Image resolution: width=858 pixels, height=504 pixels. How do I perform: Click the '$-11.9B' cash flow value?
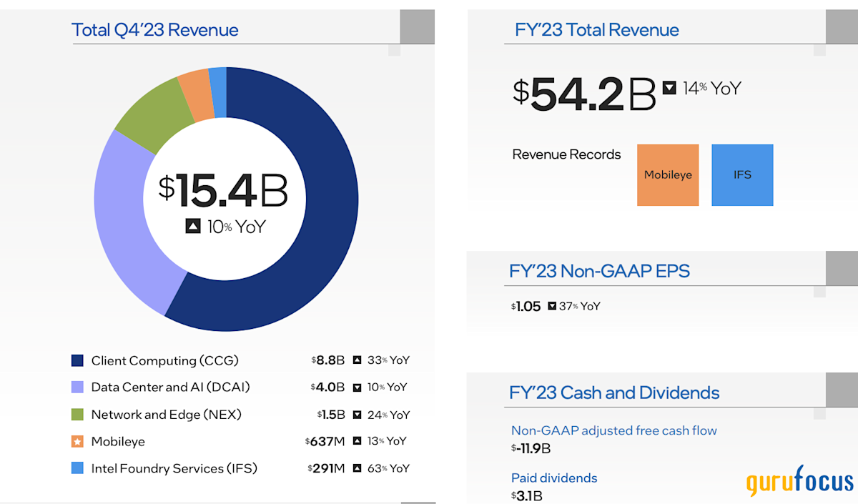531,449
